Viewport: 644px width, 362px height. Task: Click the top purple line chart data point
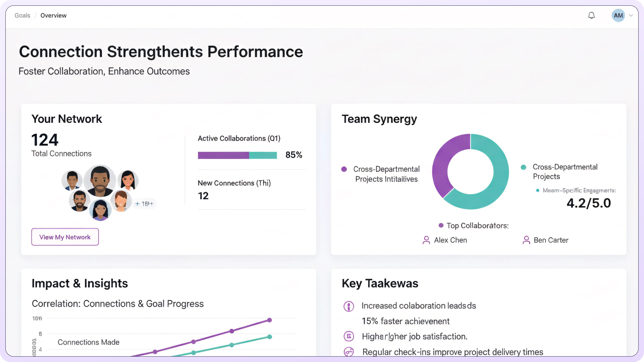[x=270, y=320]
